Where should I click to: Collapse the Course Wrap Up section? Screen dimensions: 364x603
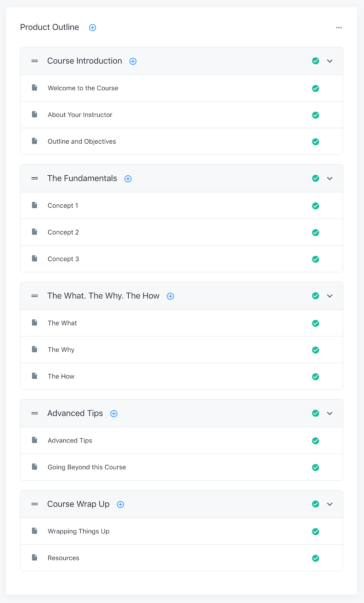(x=330, y=504)
